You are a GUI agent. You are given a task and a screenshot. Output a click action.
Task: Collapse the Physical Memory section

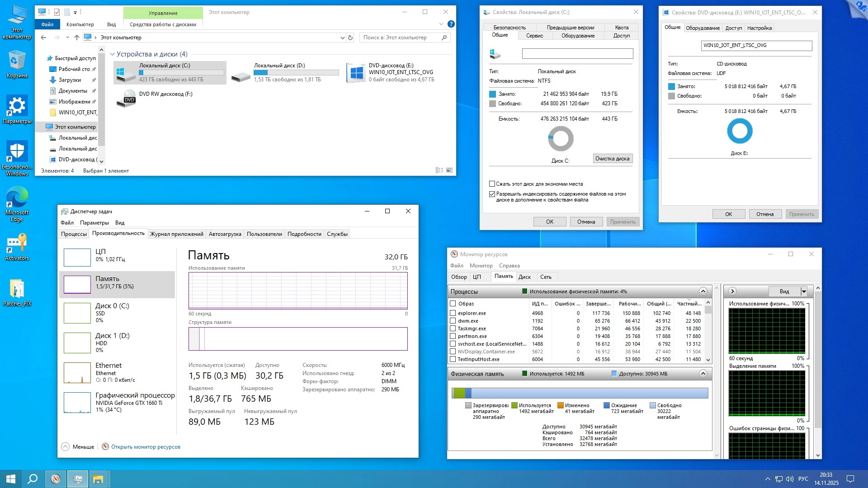point(703,373)
